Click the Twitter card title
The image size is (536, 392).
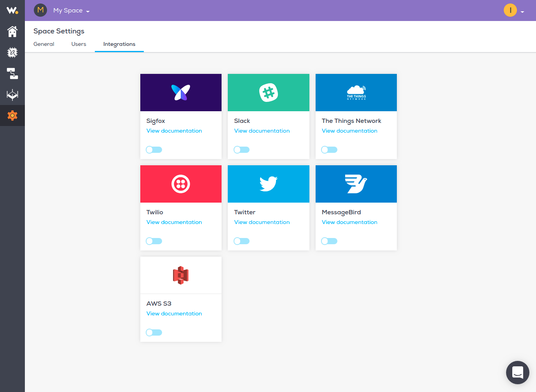tap(245, 212)
